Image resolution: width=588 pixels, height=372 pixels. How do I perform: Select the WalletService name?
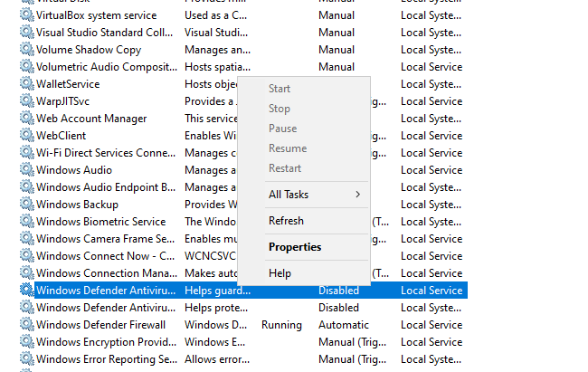68,84
